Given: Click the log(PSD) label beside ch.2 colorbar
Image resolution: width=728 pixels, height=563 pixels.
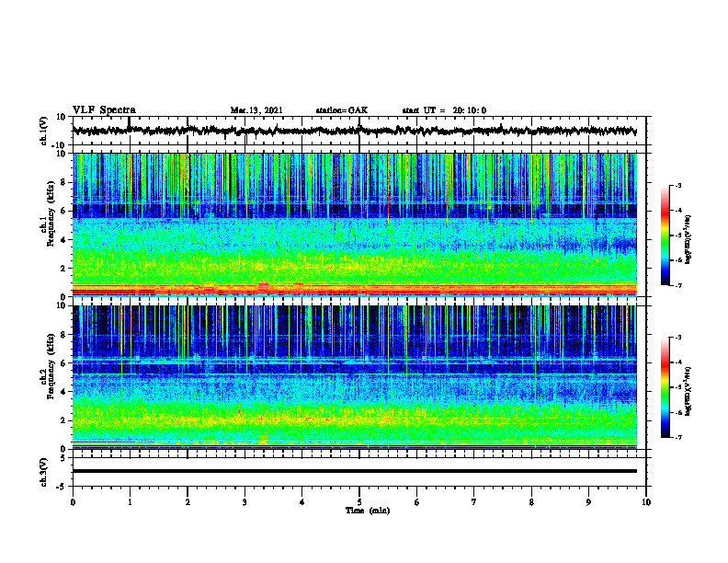Looking at the screenshot, I should tap(688, 391).
